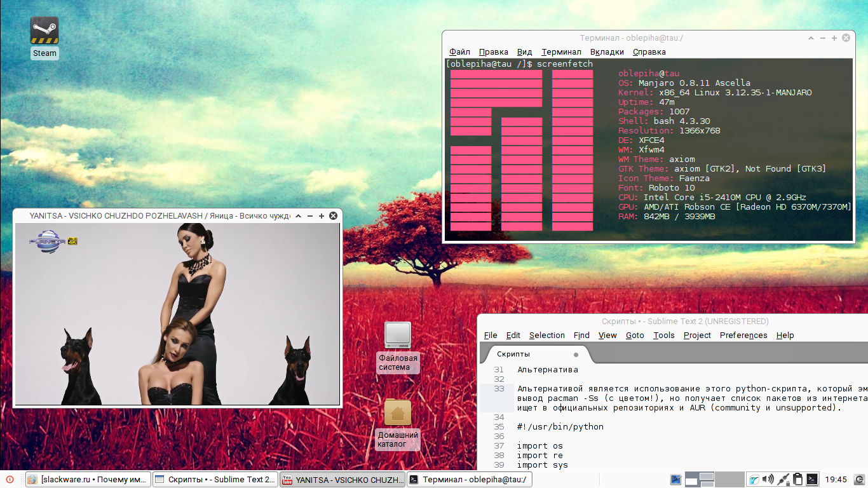
Task: Click the import os line
Action: coord(540,446)
